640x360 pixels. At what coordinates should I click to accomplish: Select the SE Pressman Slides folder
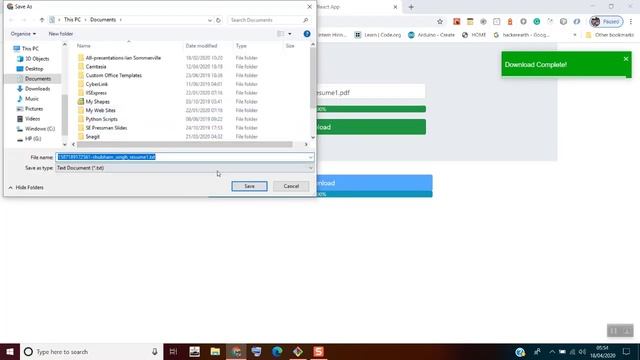coord(106,128)
